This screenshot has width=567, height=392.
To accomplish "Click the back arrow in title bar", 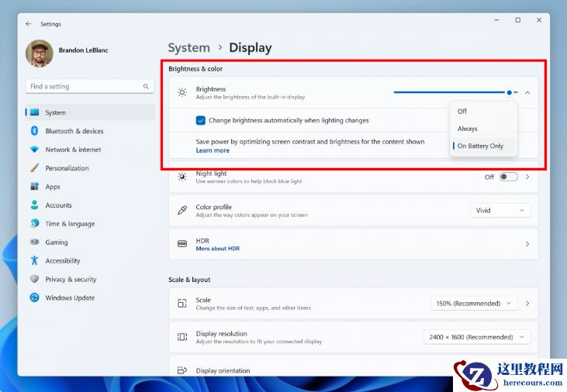I will pyautogui.click(x=29, y=24).
